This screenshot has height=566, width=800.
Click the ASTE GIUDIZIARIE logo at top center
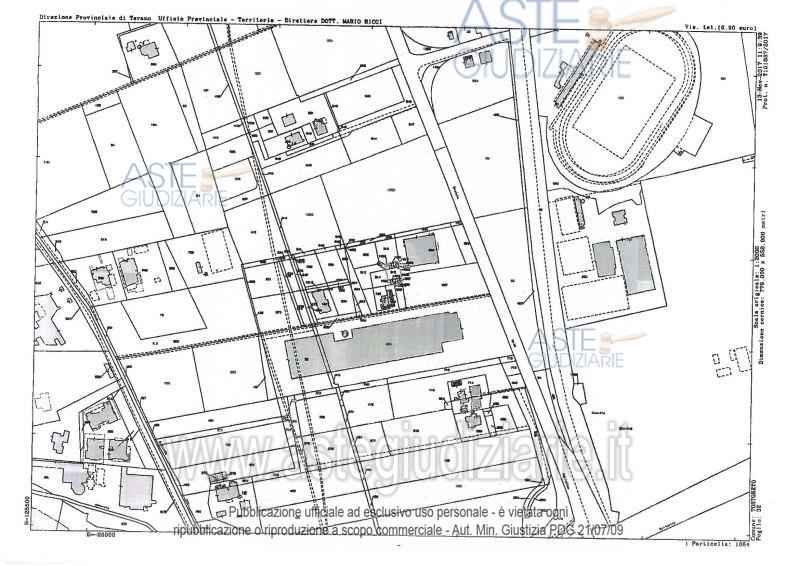point(541,40)
